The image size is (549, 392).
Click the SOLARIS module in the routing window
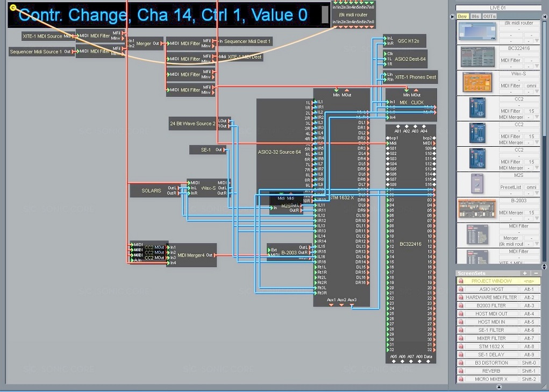click(x=151, y=190)
